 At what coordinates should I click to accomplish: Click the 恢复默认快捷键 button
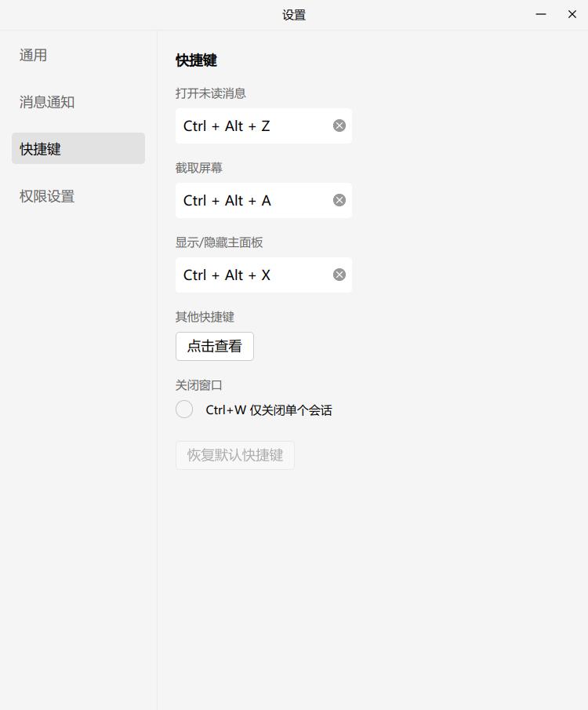pos(234,455)
